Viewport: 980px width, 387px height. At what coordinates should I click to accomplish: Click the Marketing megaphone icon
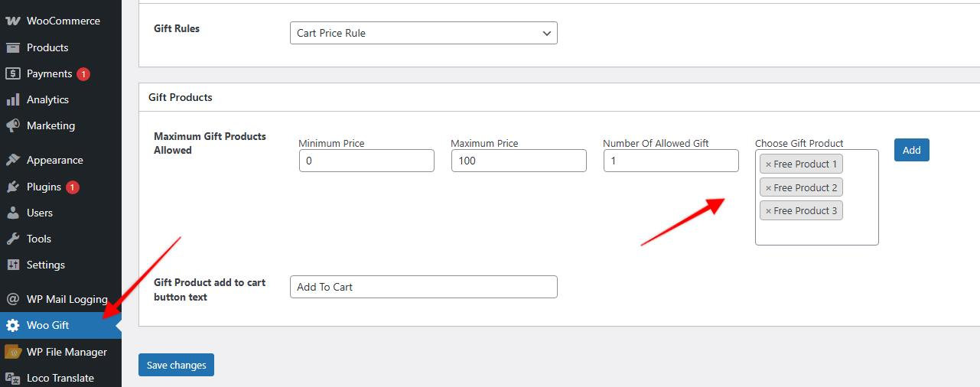12,125
